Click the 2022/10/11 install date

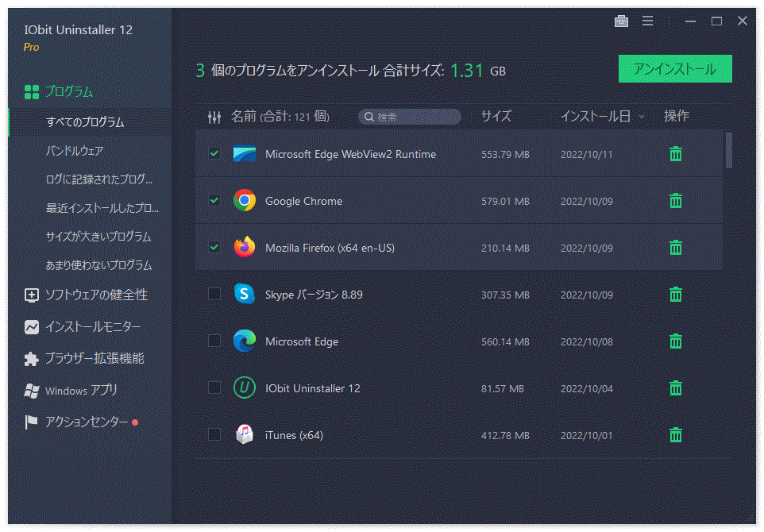(587, 154)
